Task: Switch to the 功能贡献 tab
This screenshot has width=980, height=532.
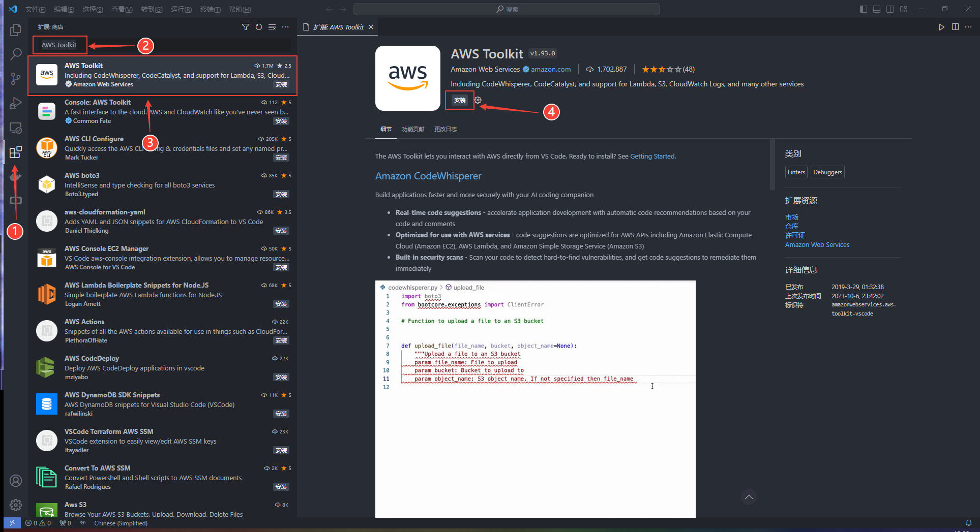Action: coord(413,129)
